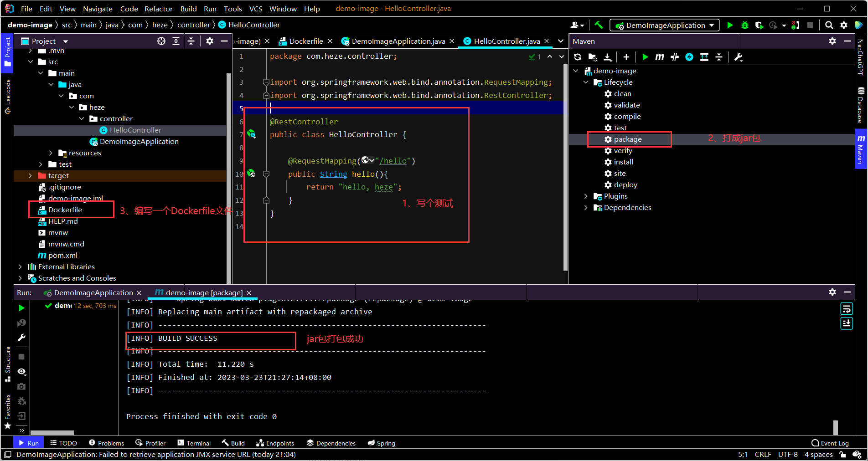Toggle Skip Tests mode lightning icon
Screen dimensions: 868x461
(689, 57)
